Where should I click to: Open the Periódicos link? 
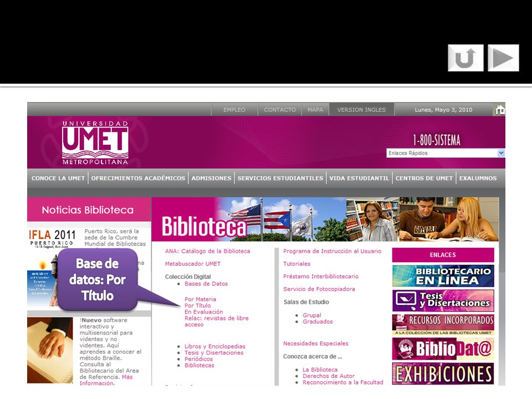(x=199, y=359)
